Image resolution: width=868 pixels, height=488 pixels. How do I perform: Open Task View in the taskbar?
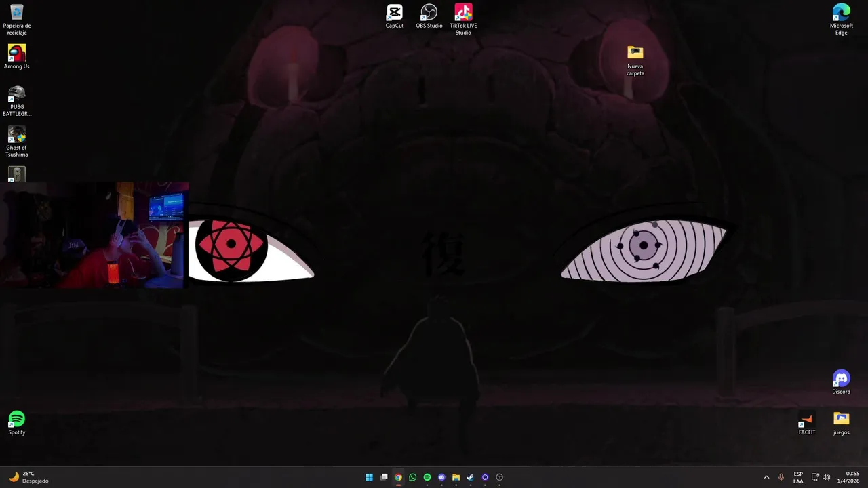coord(384,477)
